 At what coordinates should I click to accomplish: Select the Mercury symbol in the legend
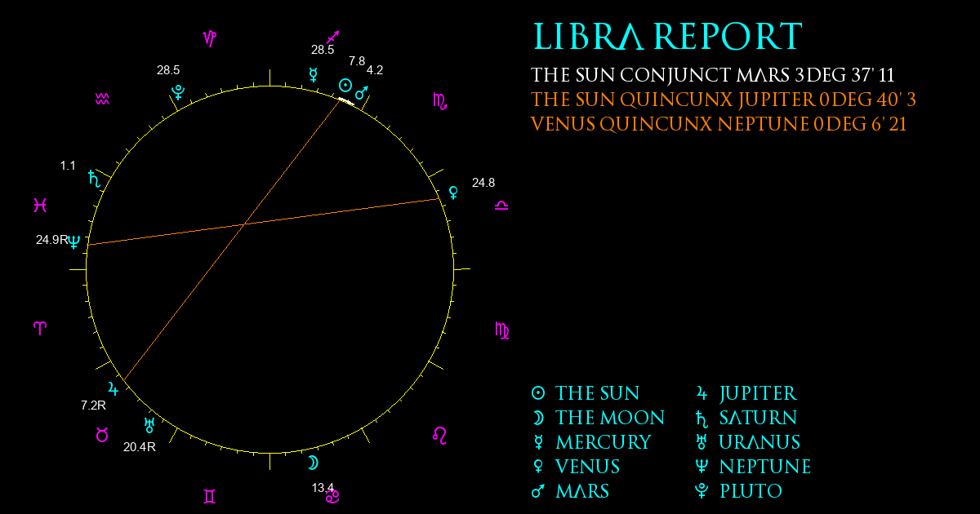pyautogui.click(x=537, y=442)
